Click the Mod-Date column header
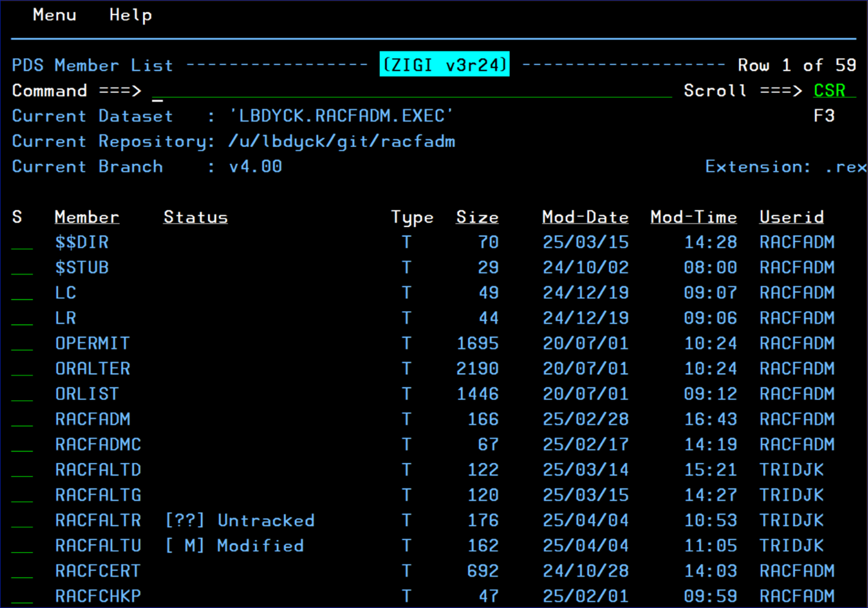868x608 pixels. (585, 217)
